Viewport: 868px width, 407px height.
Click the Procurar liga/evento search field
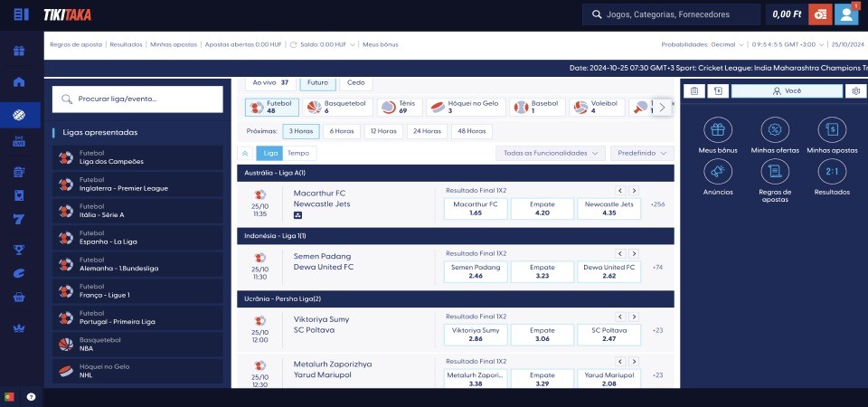click(x=137, y=99)
